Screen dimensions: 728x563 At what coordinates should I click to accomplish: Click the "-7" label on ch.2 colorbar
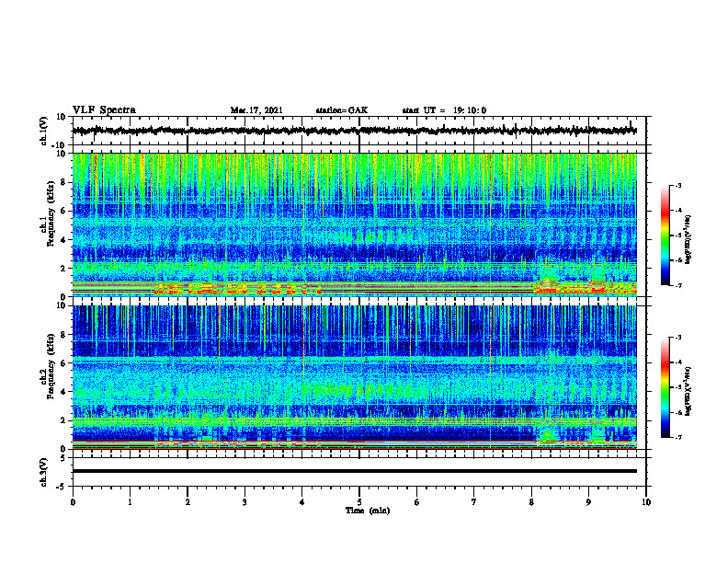678,437
